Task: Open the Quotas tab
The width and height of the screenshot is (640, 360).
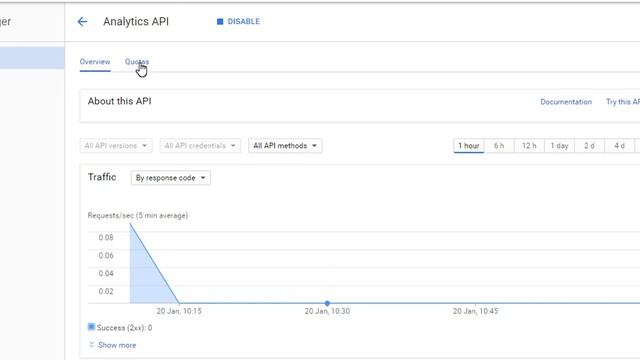Action: (x=137, y=62)
